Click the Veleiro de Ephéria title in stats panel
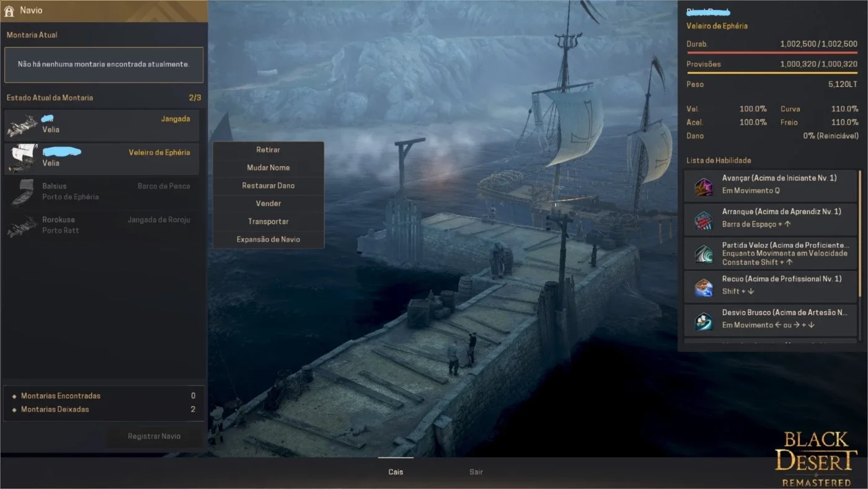Image resolution: width=868 pixels, height=489 pixels. tap(717, 26)
